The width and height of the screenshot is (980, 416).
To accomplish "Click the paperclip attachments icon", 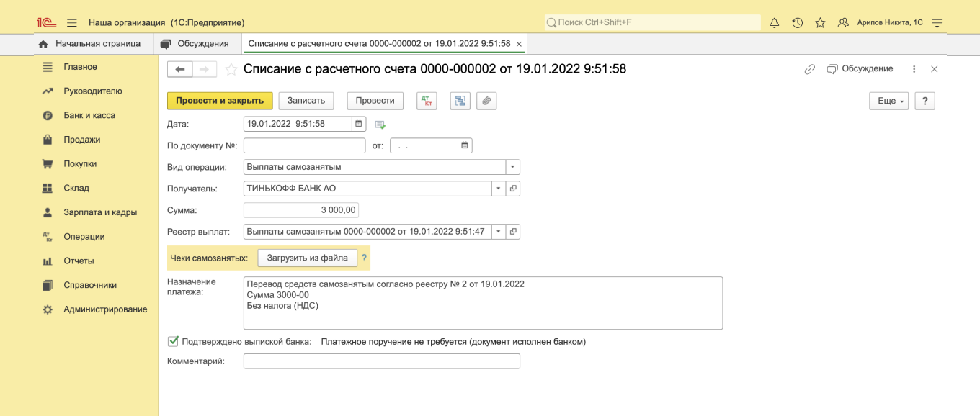I will [486, 101].
